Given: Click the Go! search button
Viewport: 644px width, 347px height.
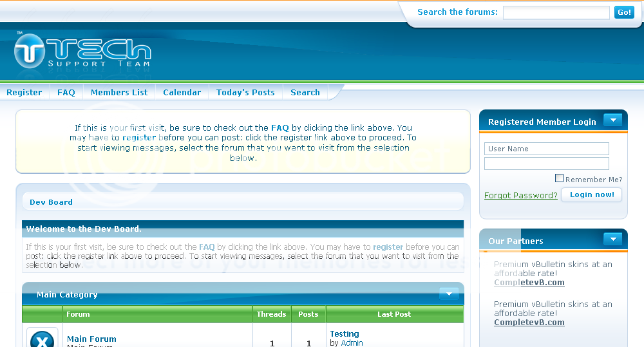Looking at the screenshot, I should (624, 12).
